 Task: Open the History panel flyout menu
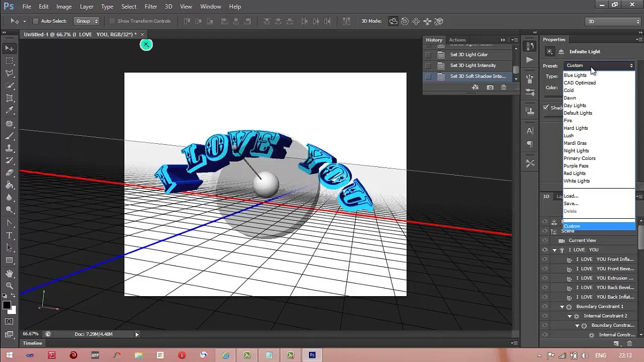[514, 40]
